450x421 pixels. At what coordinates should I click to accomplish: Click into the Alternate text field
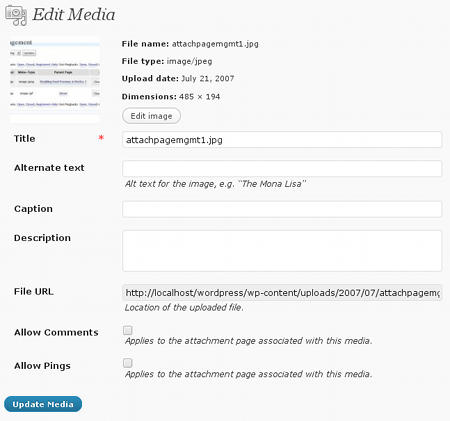point(282,169)
